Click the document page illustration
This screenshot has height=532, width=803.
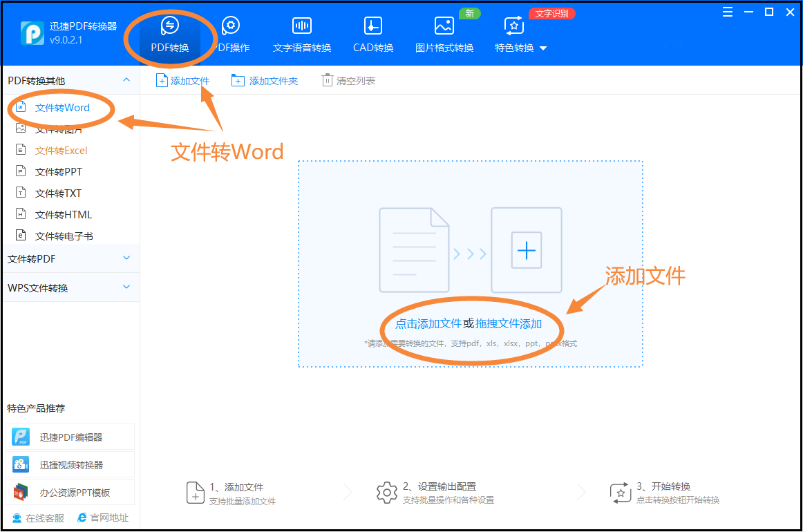tap(415, 250)
